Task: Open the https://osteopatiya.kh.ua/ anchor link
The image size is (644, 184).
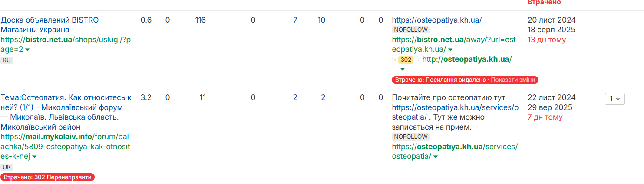Action: coord(436,20)
